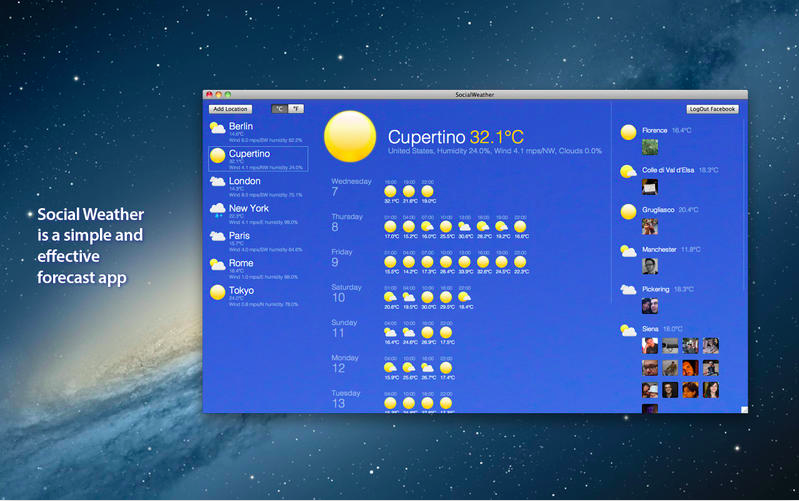Image resolution: width=799 pixels, height=501 pixels.
Task: Switch temperature units to Celsius
Action: [x=279, y=109]
